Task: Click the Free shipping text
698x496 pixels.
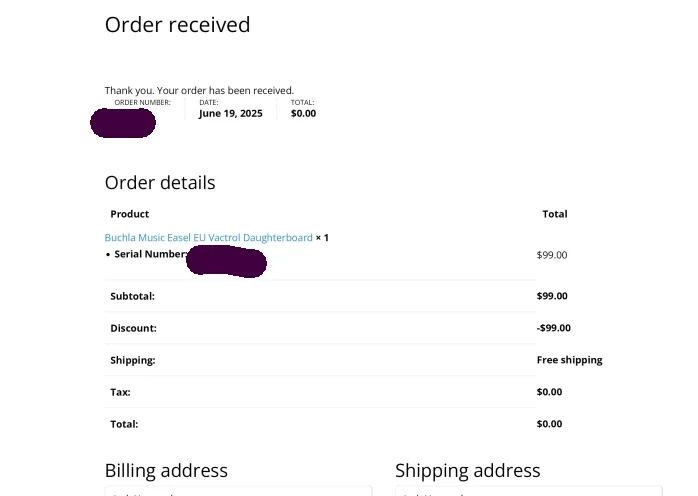Action: (x=569, y=360)
